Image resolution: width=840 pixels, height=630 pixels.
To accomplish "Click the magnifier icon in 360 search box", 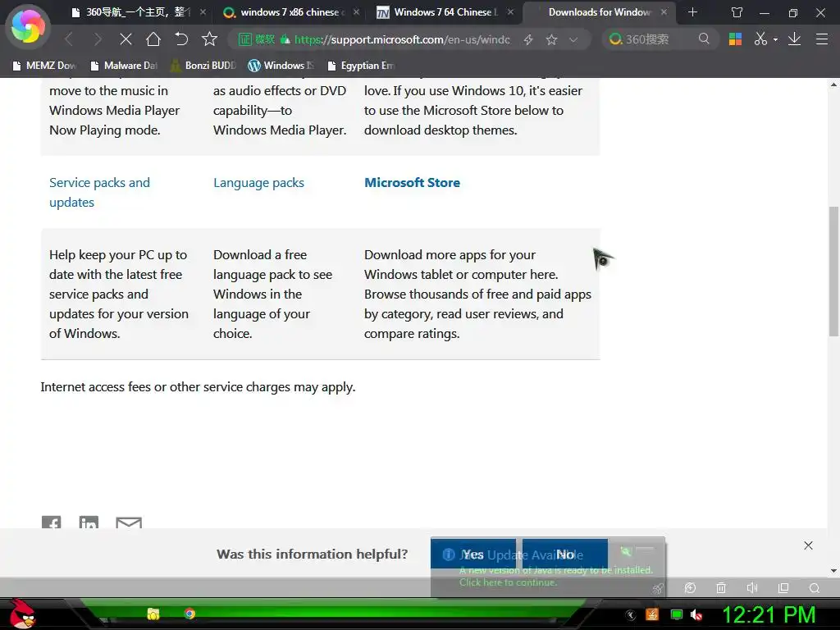I will tap(703, 39).
